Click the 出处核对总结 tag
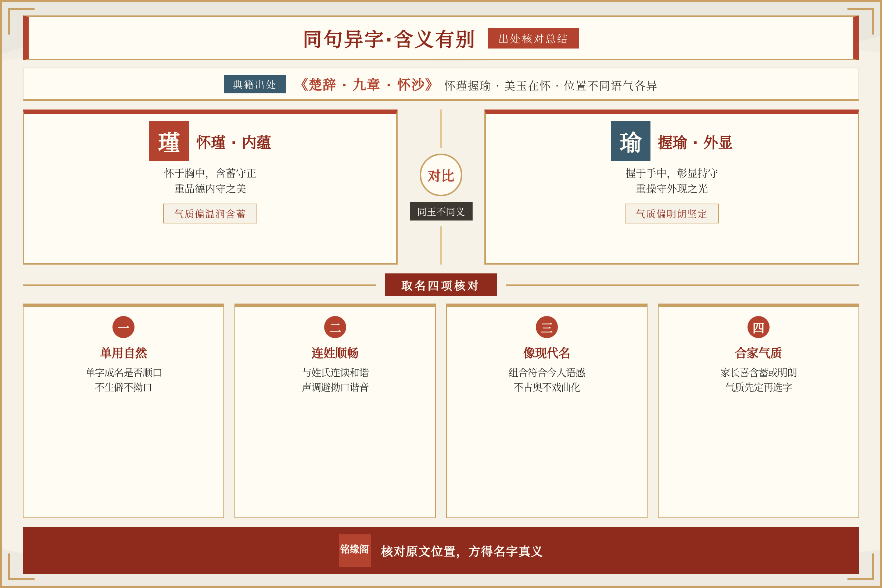Viewport: 882px width, 588px height. (x=533, y=38)
